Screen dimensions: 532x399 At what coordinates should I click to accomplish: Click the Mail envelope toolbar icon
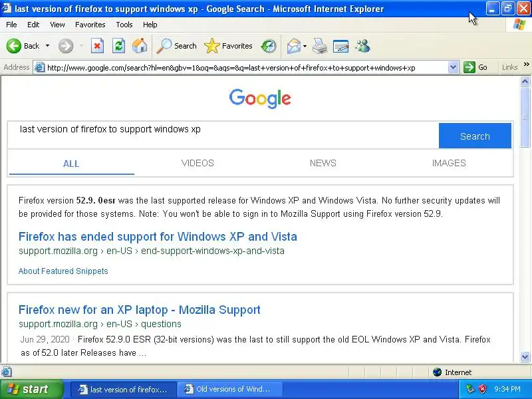[294, 46]
